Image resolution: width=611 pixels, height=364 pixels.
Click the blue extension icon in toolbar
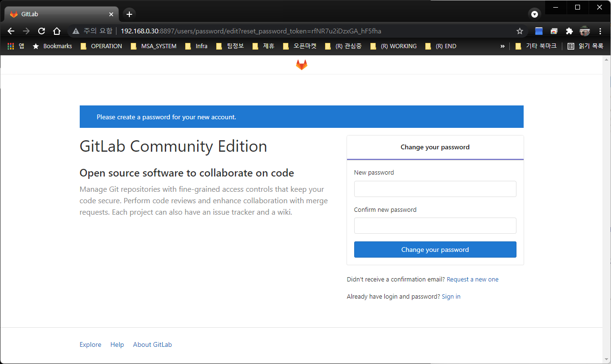coord(539,31)
